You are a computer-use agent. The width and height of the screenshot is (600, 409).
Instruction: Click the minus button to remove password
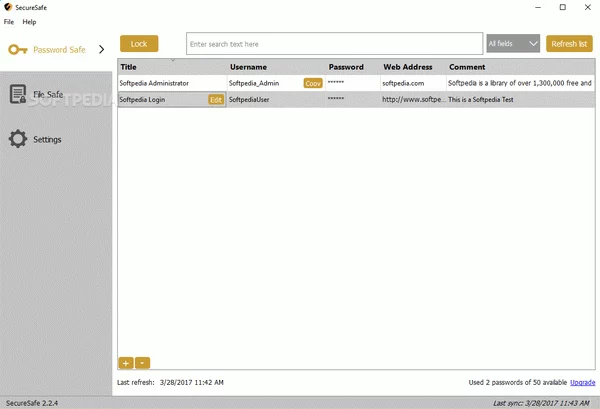[x=143, y=363]
